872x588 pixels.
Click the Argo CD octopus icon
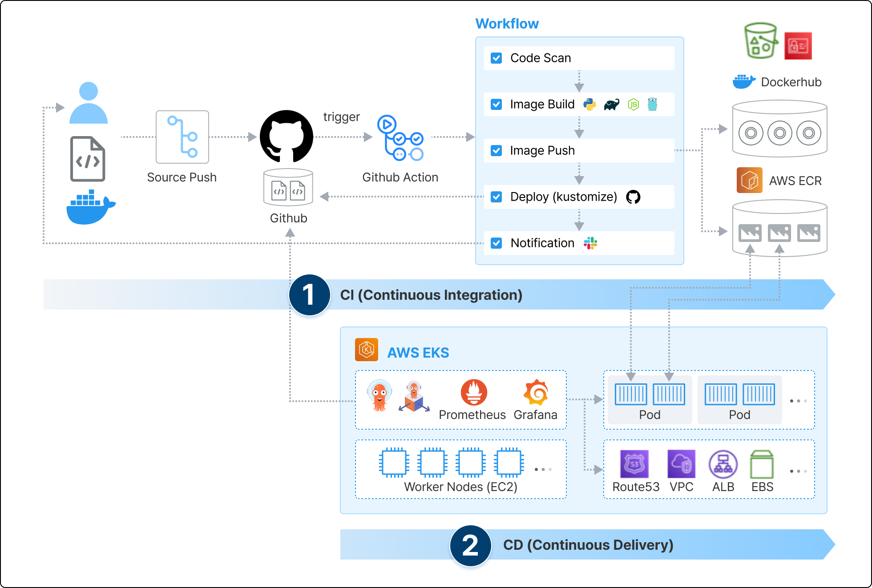coord(379,395)
